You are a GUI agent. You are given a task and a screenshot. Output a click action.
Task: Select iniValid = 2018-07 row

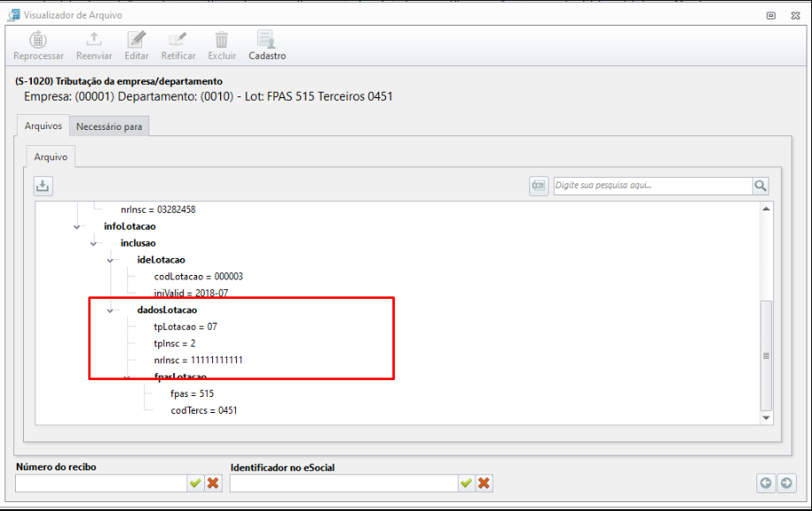click(191, 293)
